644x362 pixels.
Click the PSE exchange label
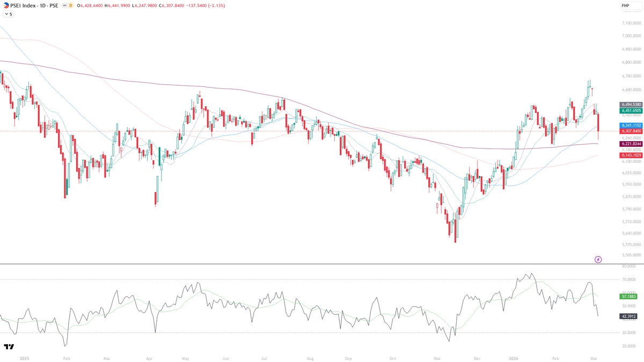(53, 5)
